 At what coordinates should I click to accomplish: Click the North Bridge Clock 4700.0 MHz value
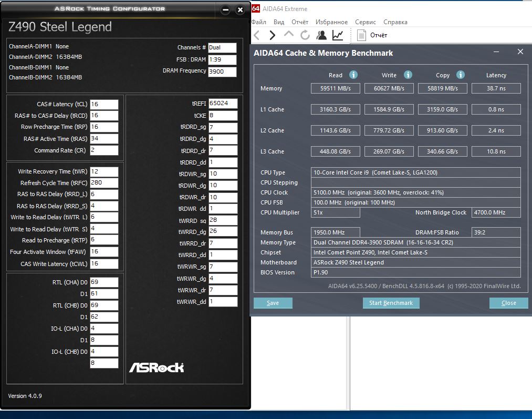tap(496, 212)
